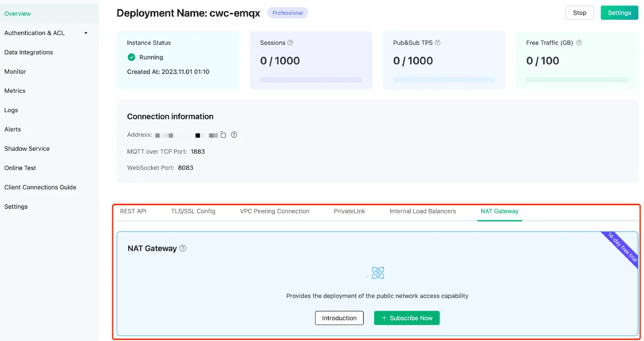Switch to the REST API tab
This screenshot has width=644, height=341.
pos(133,211)
